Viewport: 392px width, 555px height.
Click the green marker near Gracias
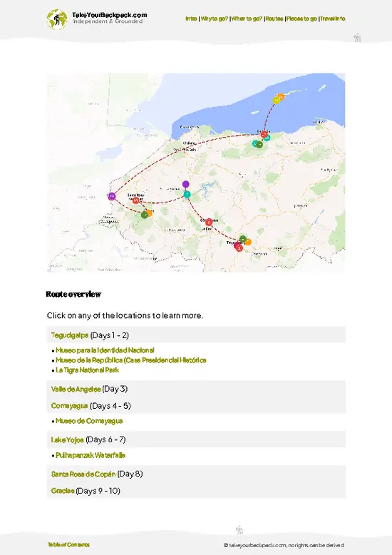coord(145,215)
